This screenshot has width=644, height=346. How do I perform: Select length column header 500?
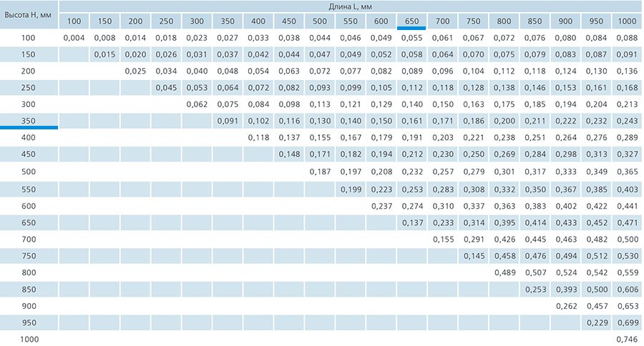tap(320, 21)
